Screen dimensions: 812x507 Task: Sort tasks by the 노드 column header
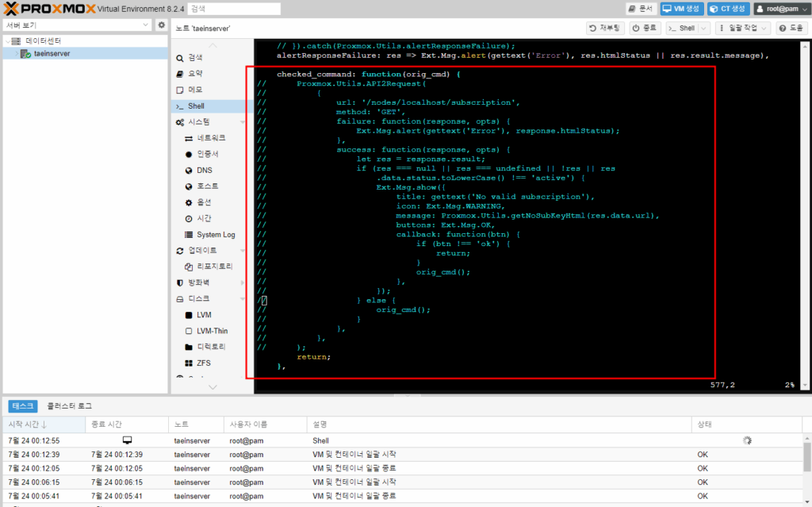point(196,424)
